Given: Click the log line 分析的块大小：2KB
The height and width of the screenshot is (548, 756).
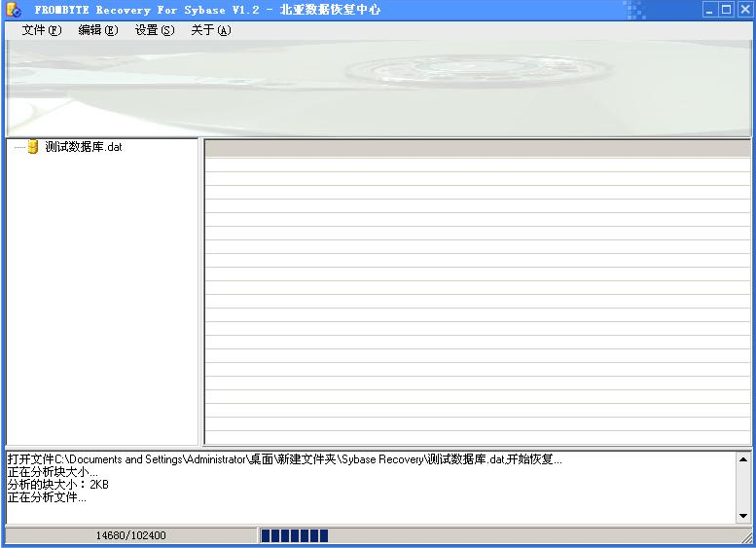Looking at the screenshot, I should (57, 485).
